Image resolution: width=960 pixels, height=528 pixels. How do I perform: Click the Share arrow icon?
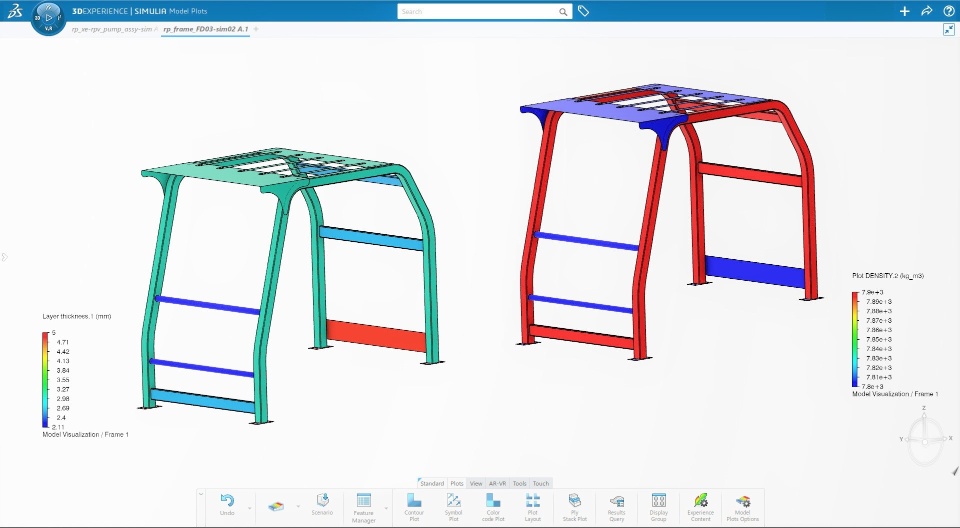[x=926, y=11]
